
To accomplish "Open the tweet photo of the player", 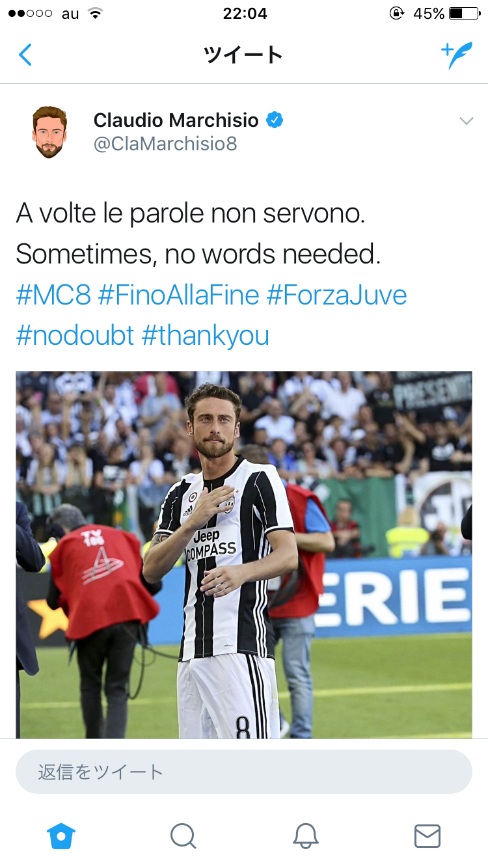I will [244, 554].
